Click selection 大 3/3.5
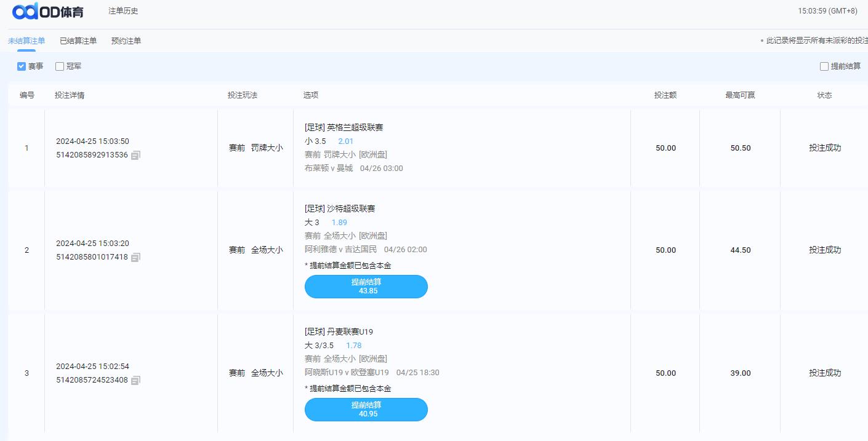 coord(319,345)
